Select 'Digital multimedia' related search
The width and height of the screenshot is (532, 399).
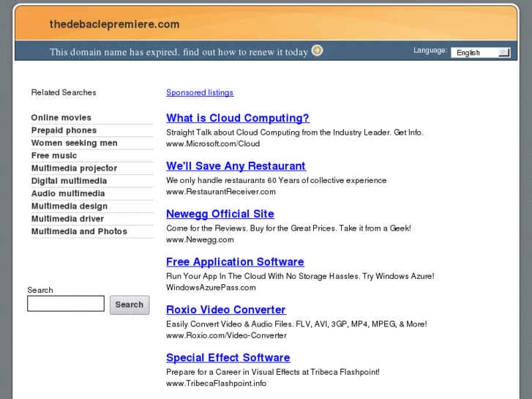(69, 181)
